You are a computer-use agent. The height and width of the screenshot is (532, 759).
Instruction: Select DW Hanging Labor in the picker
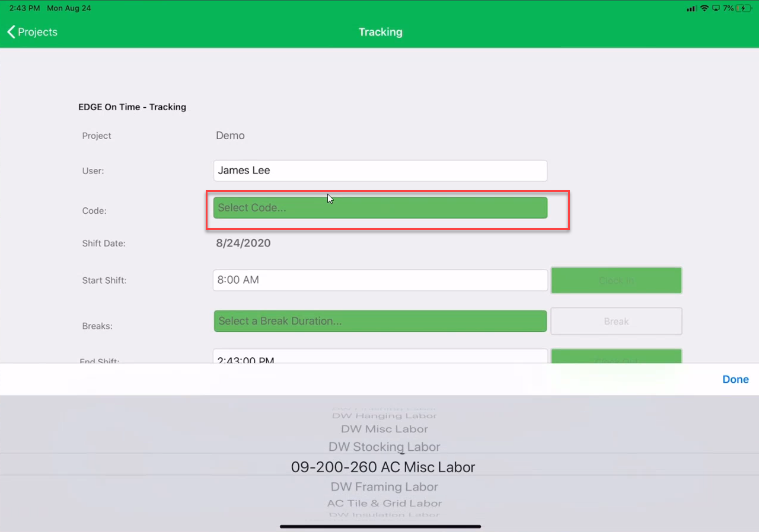point(384,416)
